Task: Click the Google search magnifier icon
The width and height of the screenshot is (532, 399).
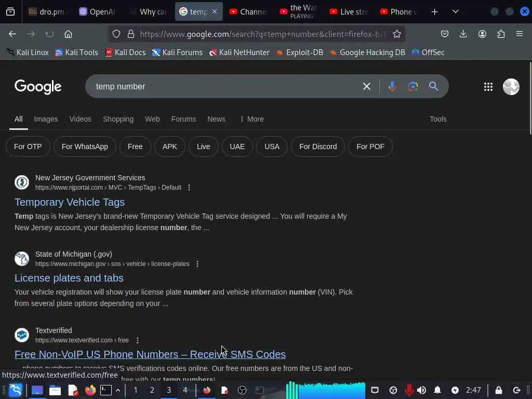Action: pyautogui.click(x=433, y=86)
